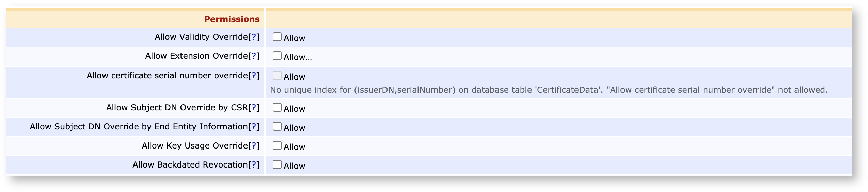The image size is (868, 192).
Task: Click the 'Allow Key Usage Override' row label text
Action: (x=195, y=146)
